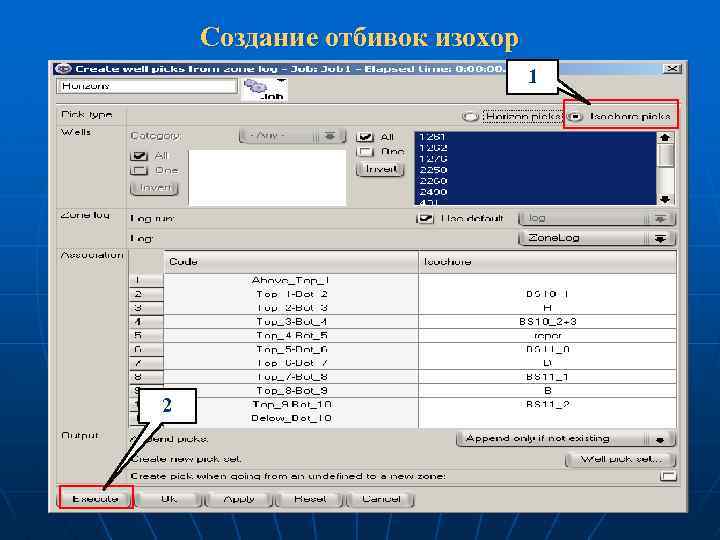Screen dimensions: 720x540
Task: Click the Horizons input field
Action: [147, 86]
